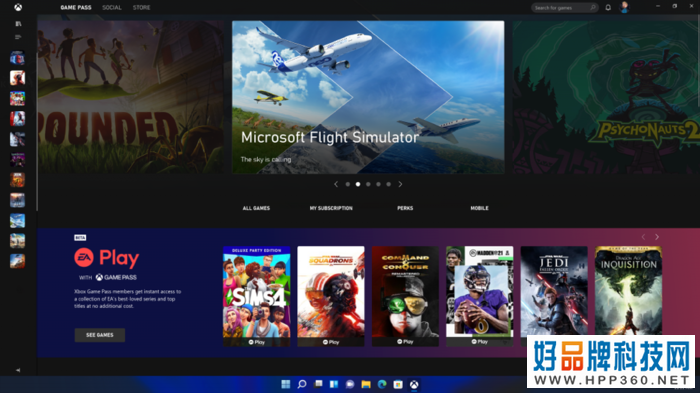Open ALL GAMES section

[256, 208]
